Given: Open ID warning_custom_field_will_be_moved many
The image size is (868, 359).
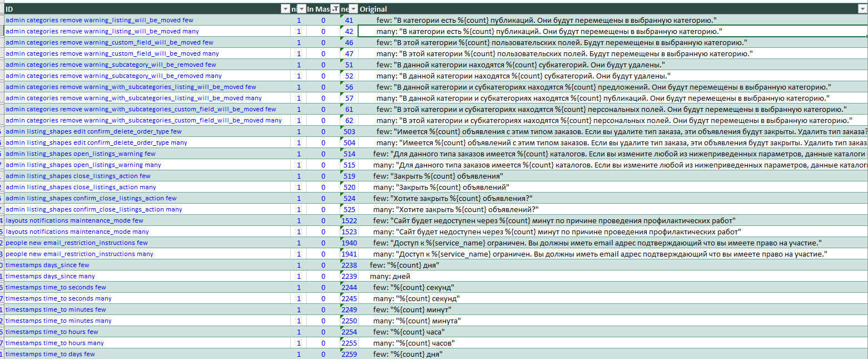Looking at the screenshot, I should click(112, 53).
